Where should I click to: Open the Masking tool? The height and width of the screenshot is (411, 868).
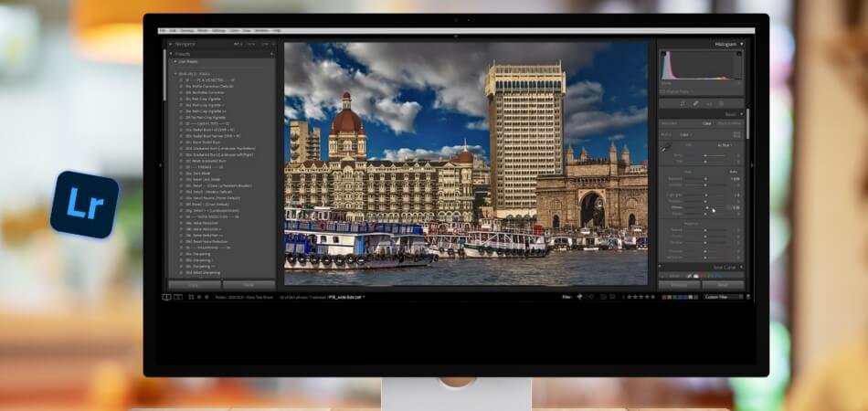(721, 103)
